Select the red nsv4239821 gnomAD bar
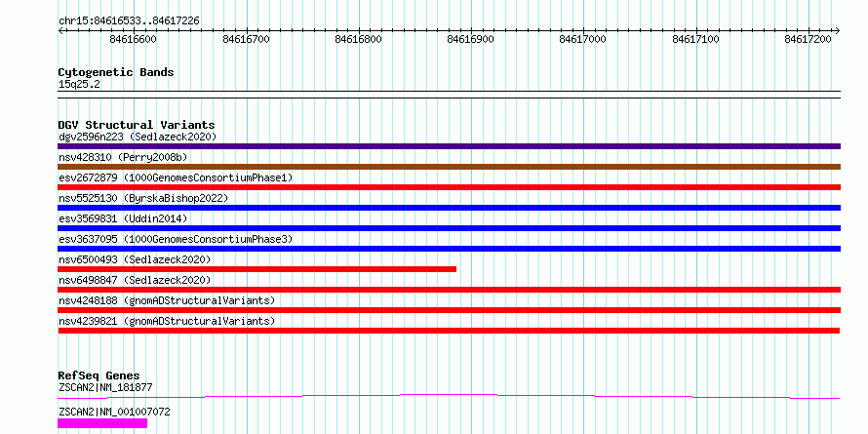This screenshot has width=868, height=434. (449, 331)
